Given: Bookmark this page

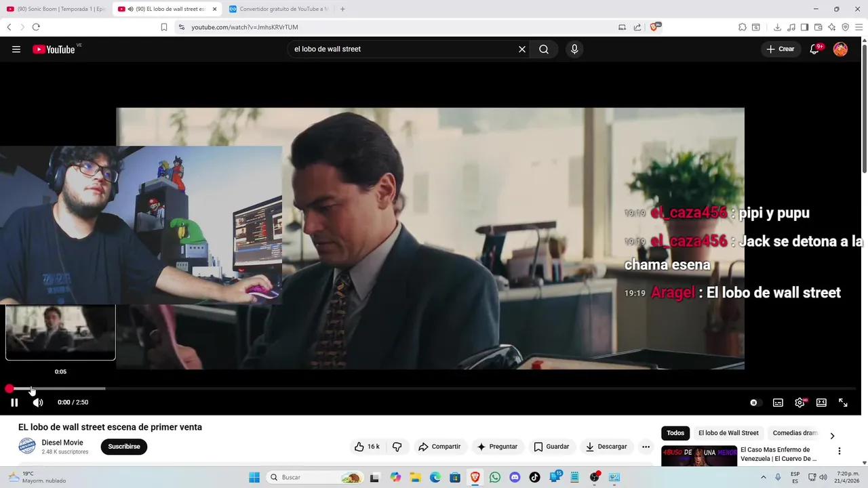Looking at the screenshot, I should (164, 27).
